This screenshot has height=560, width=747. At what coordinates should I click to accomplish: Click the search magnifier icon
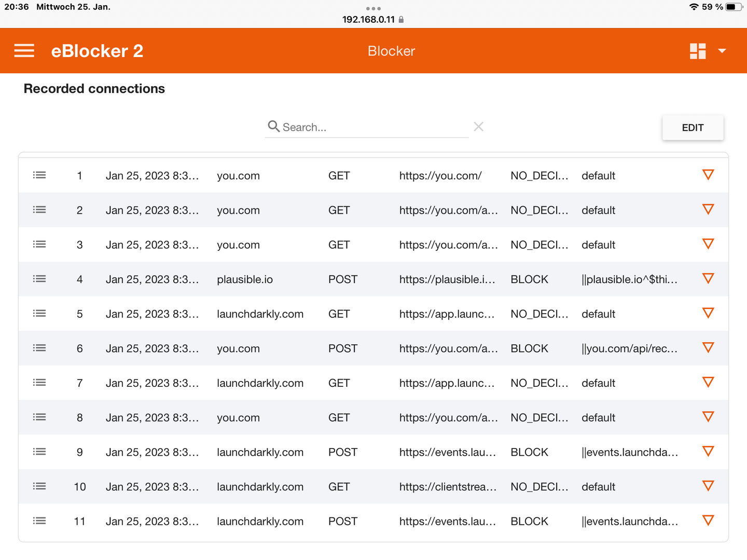[273, 126]
